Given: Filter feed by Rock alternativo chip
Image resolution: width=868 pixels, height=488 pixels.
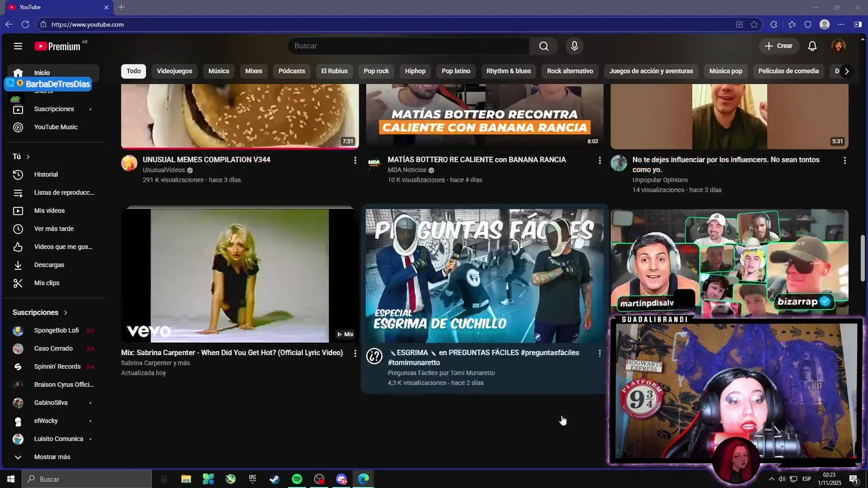Looking at the screenshot, I should (x=570, y=71).
